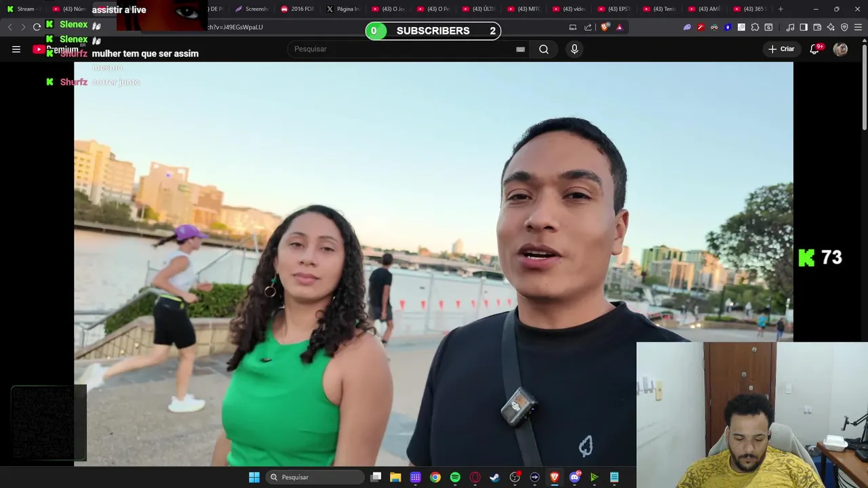Click the red wand extension icon
This screenshot has width=868, height=488.
pos(701,27)
